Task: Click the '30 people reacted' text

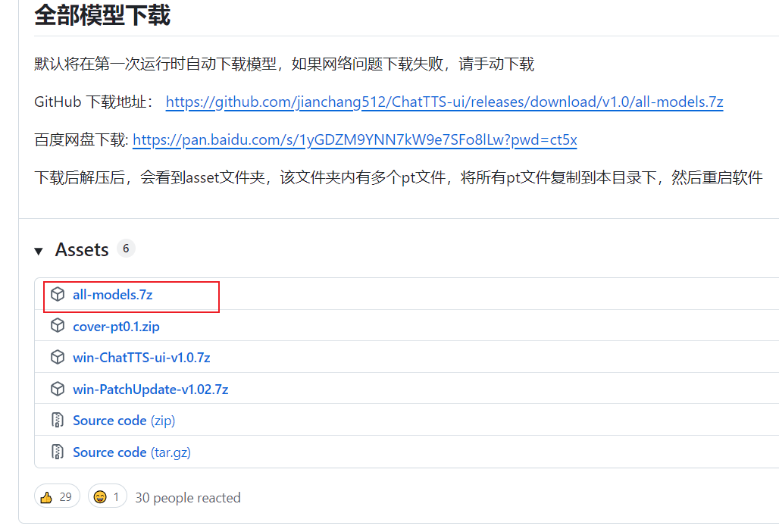Action: point(188,498)
